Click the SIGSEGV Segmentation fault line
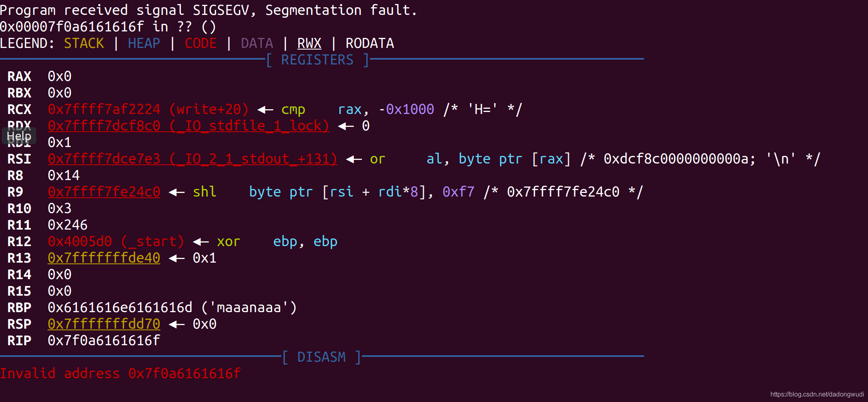868x402 pixels. pos(208,10)
